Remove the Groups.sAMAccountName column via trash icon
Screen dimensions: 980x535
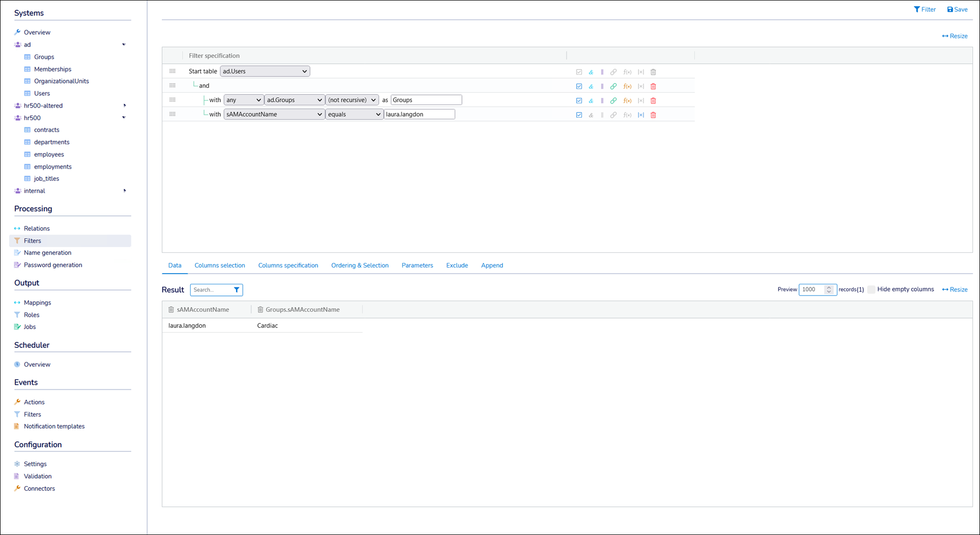[261, 310]
